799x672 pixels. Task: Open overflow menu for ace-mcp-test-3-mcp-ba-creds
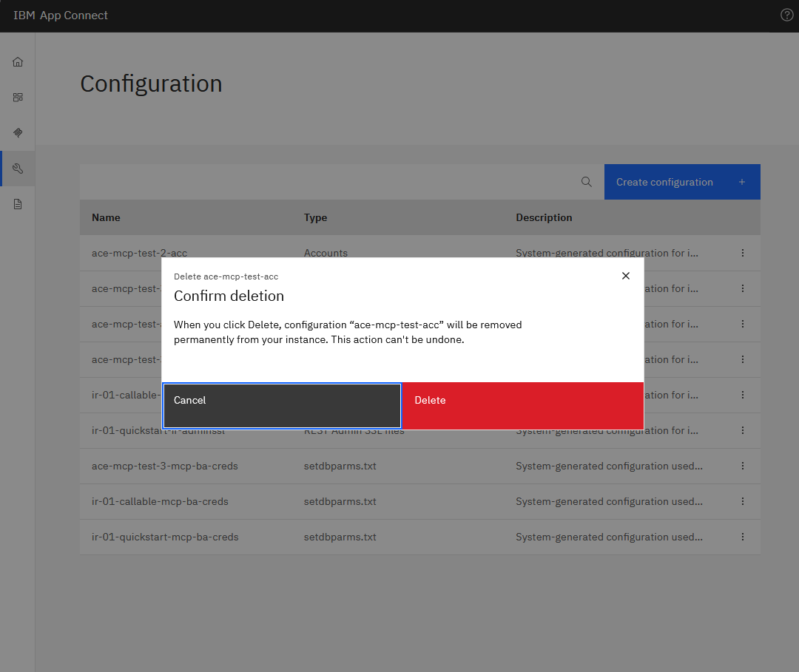(x=743, y=466)
